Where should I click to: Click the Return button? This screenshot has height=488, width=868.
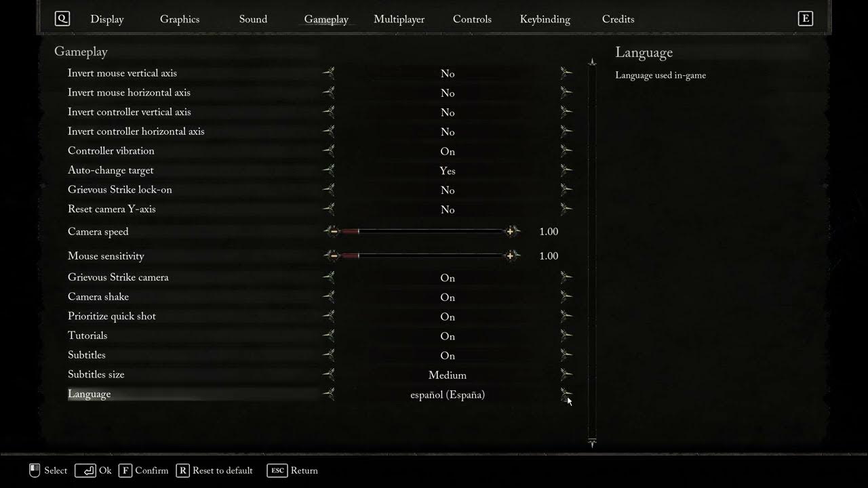pos(292,470)
